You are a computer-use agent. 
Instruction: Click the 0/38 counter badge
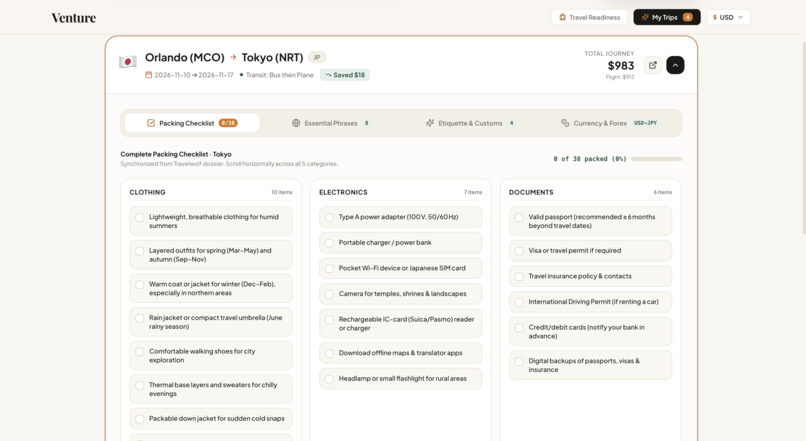(228, 123)
